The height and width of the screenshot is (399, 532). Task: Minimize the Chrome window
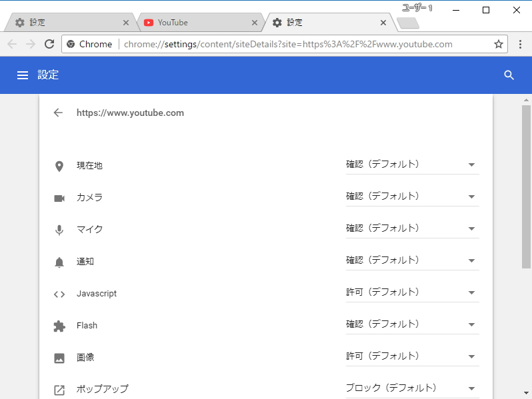456,10
